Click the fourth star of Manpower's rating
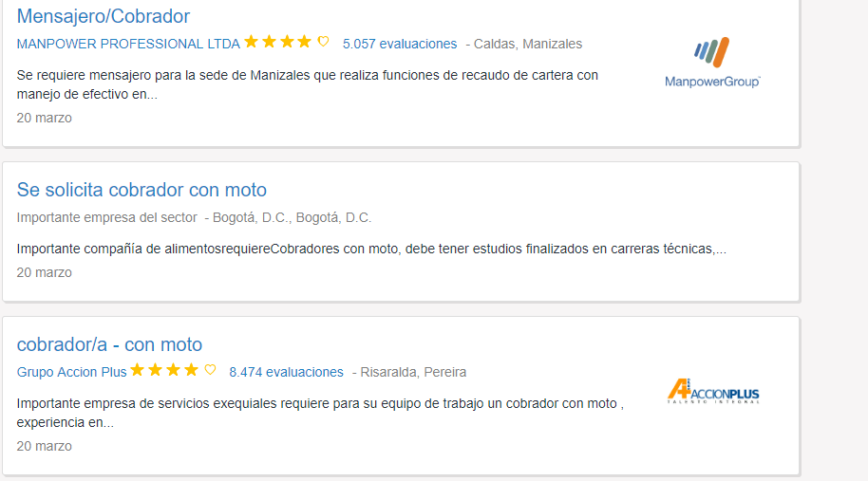The height and width of the screenshot is (481, 868). click(304, 42)
